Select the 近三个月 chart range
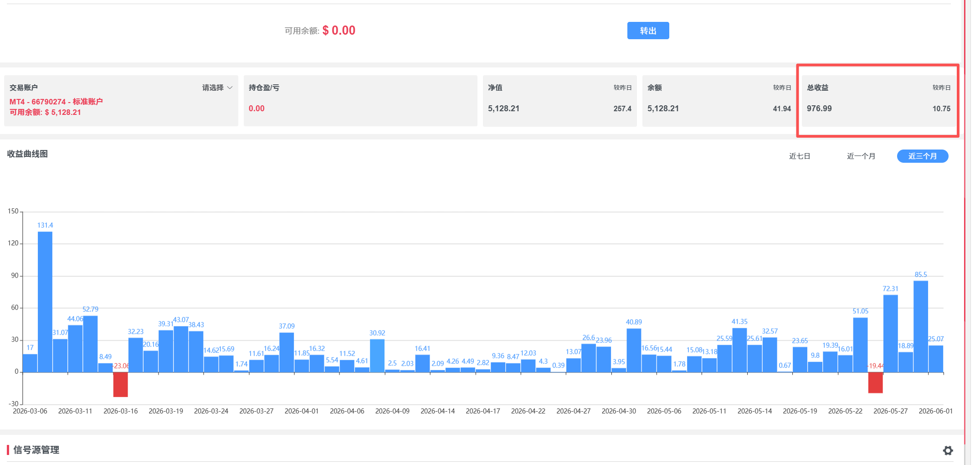 coord(923,156)
